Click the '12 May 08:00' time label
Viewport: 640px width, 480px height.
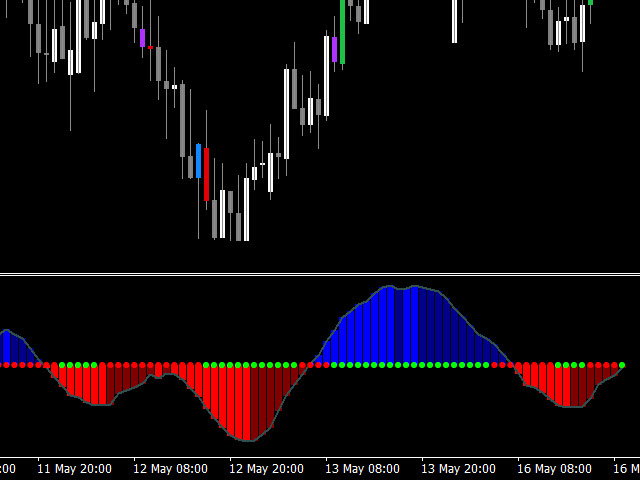[170, 469]
